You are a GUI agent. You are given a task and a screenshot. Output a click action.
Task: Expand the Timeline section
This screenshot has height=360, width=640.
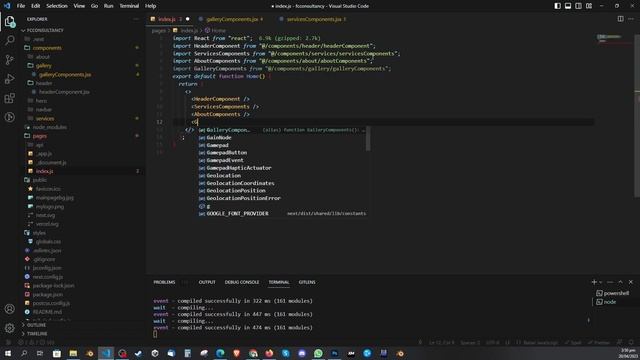pos(37,333)
